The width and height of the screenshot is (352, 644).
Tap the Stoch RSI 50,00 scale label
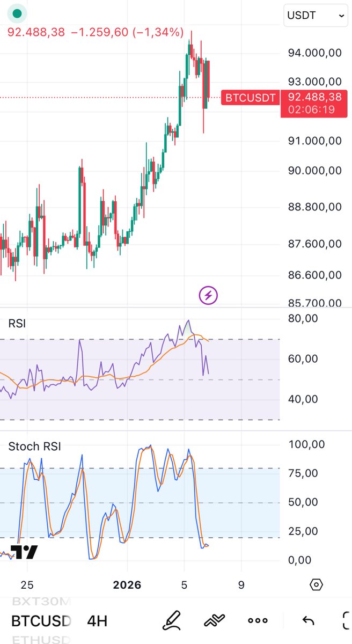pyautogui.click(x=303, y=502)
